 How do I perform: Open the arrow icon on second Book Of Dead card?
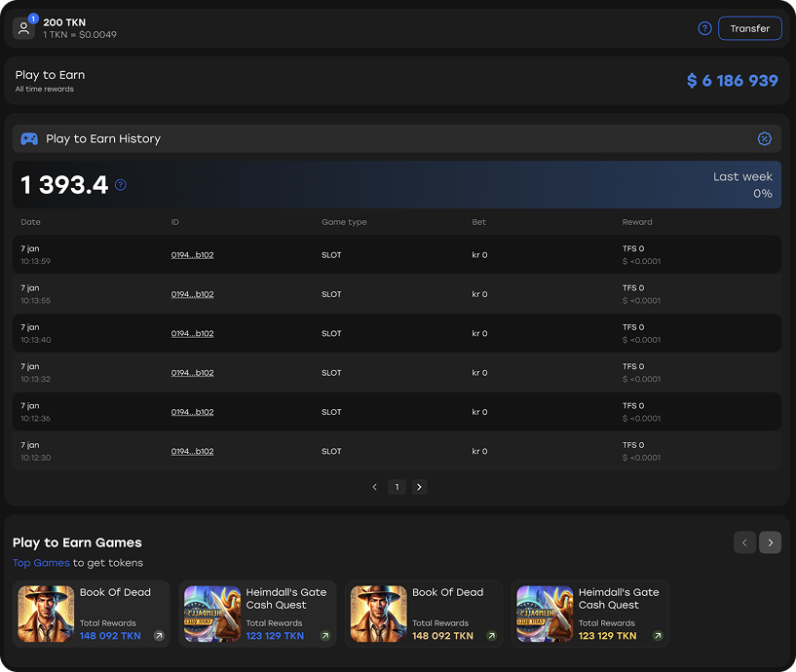492,636
